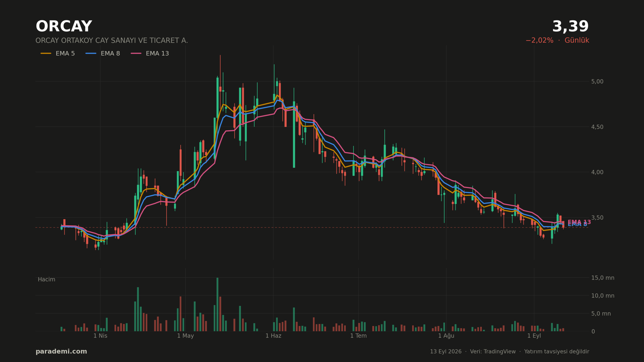Click the "Hacim" volume panel label

[46, 280]
